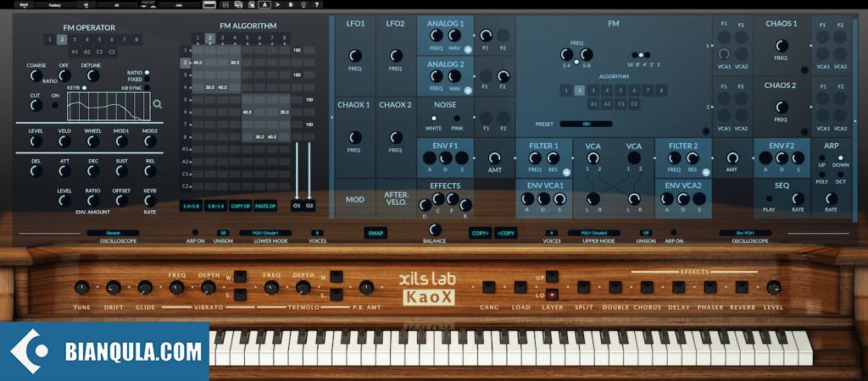
Task: Click the save preset floppy icon
Action: [225, 4]
